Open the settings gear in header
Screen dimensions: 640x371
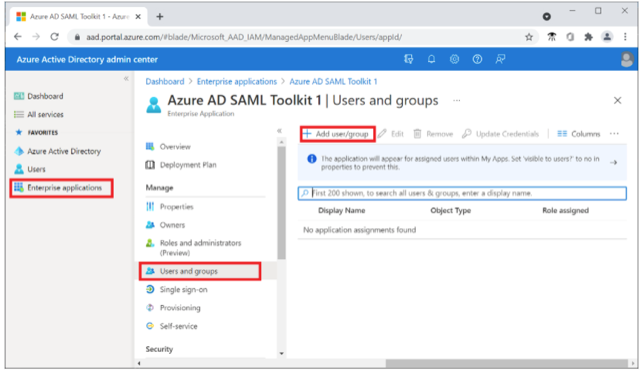454,60
